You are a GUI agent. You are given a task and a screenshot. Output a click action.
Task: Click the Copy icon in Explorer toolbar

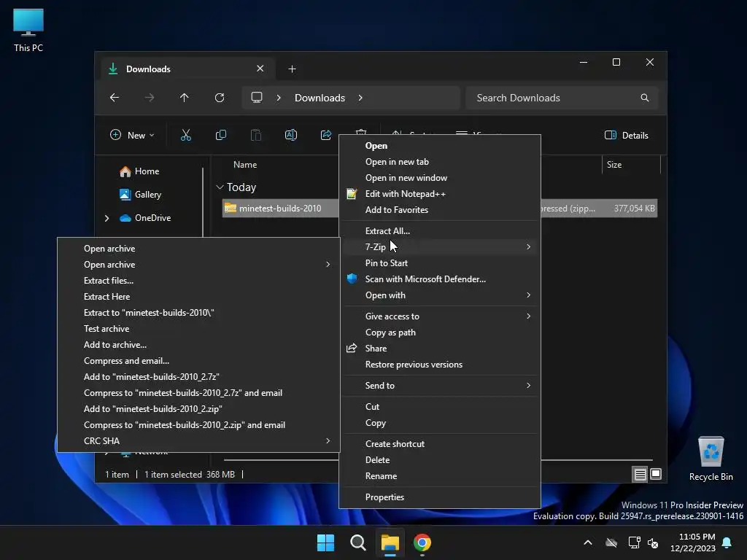221,135
